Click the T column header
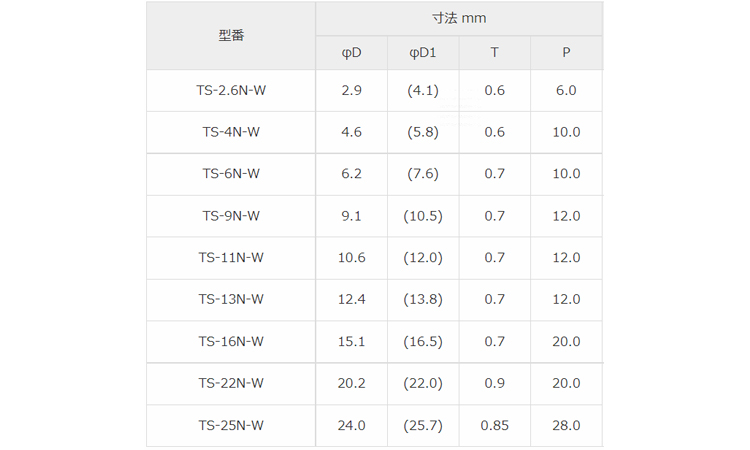The width and height of the screenshot is (750, 450). [x=494, y=53]
